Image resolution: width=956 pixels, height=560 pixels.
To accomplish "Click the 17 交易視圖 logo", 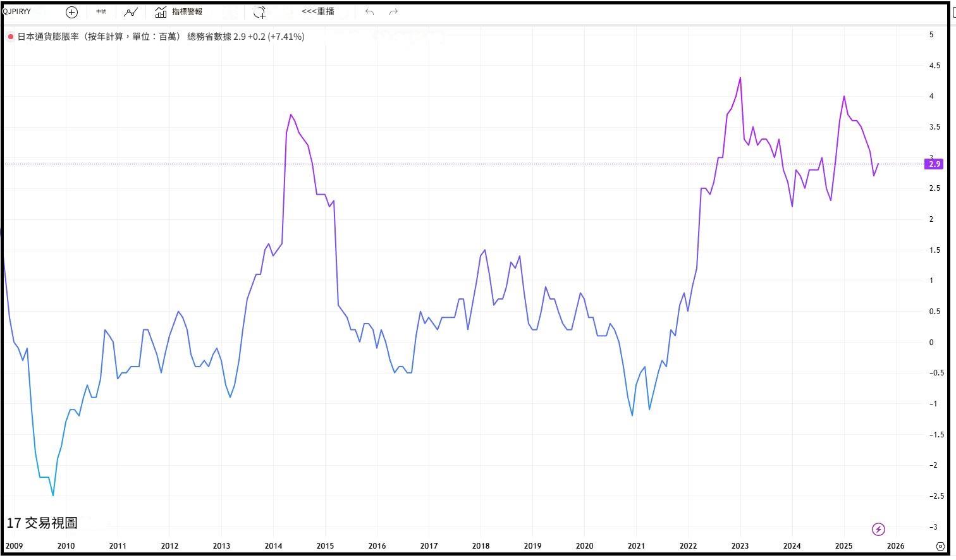I will [x=42, y=523].
